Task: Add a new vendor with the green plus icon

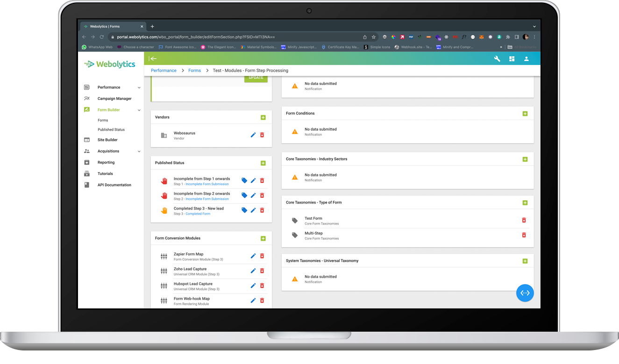Action: point(263,117)
